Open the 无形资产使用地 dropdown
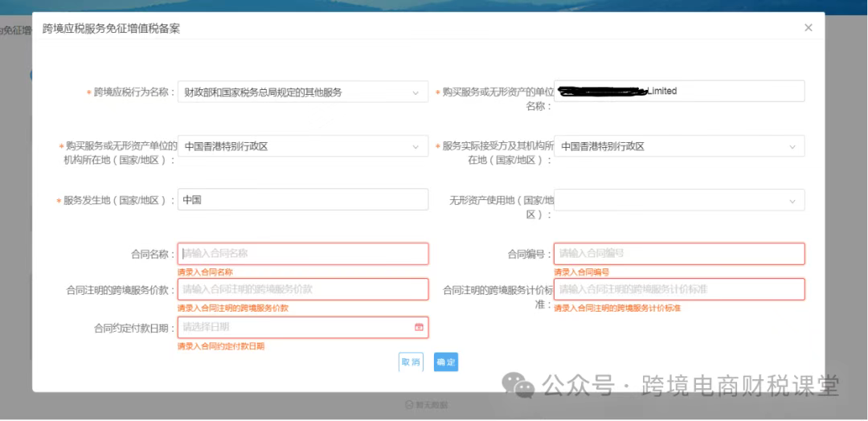 679,200
